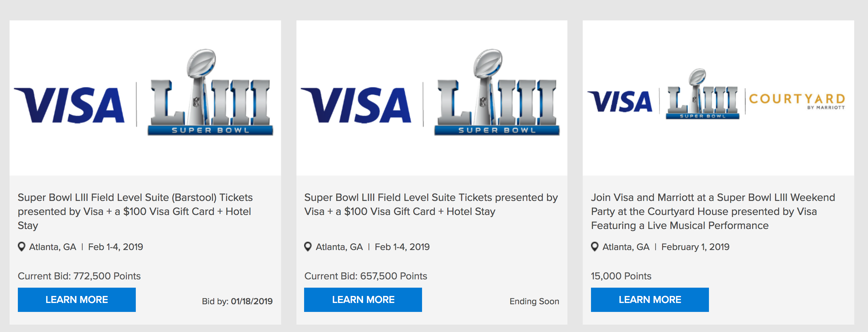Click the Ending Soon label
The image size is (868, 332).
[x=534, y=301]
